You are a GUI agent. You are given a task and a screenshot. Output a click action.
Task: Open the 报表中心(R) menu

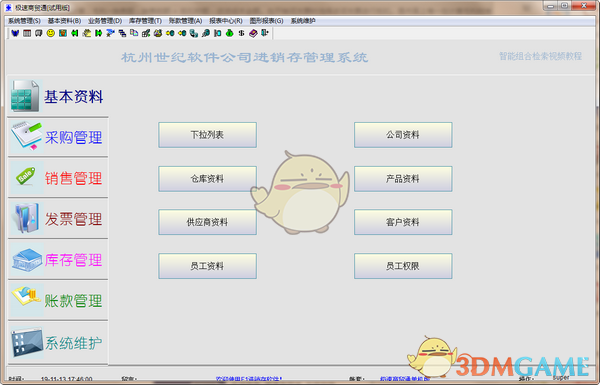click(x=226, y=21)
